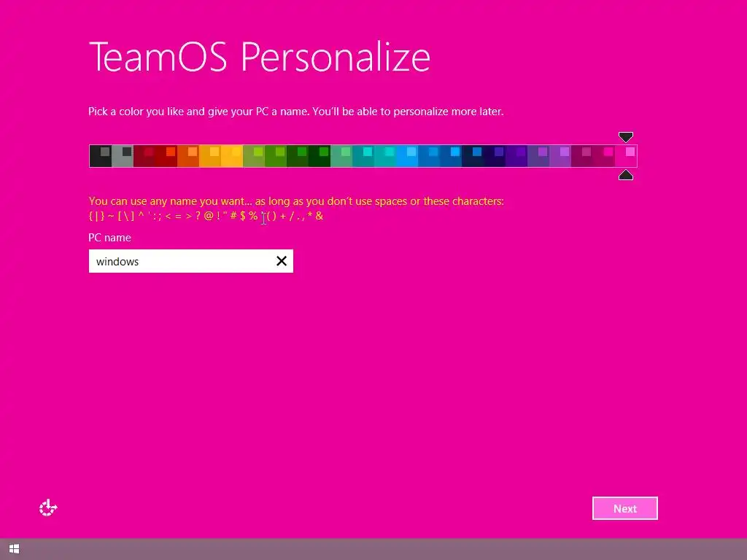Choose the red swatch with orange-red inner square
The image size is (747, 560).
coord(166,156)
